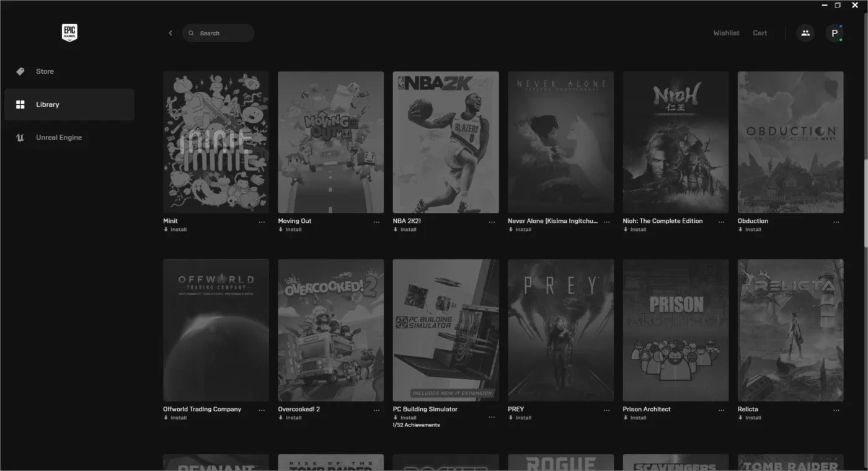The height and width of the screenshot is (471, 868).
Task: Install PC Building Simulator
Action: 405,418
